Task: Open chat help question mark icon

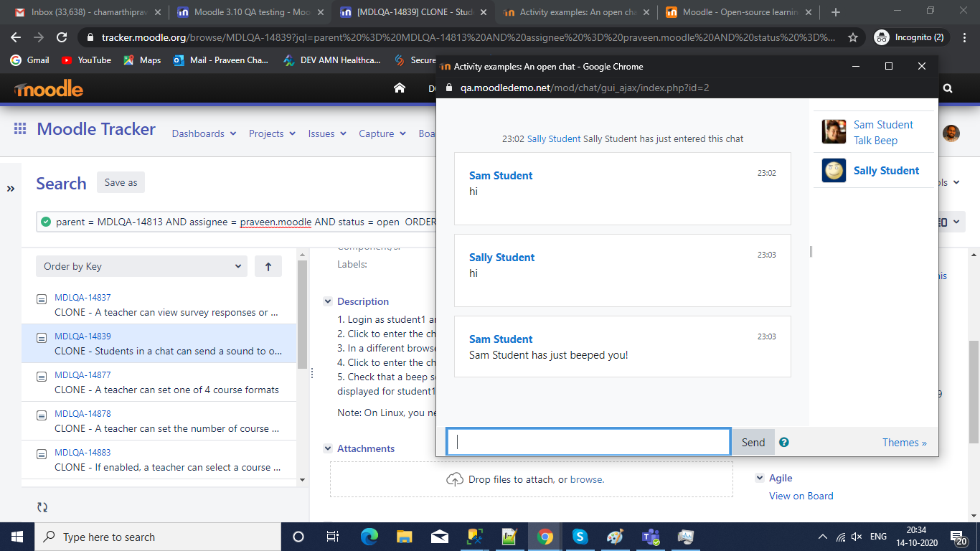Action: pos(784,442)
